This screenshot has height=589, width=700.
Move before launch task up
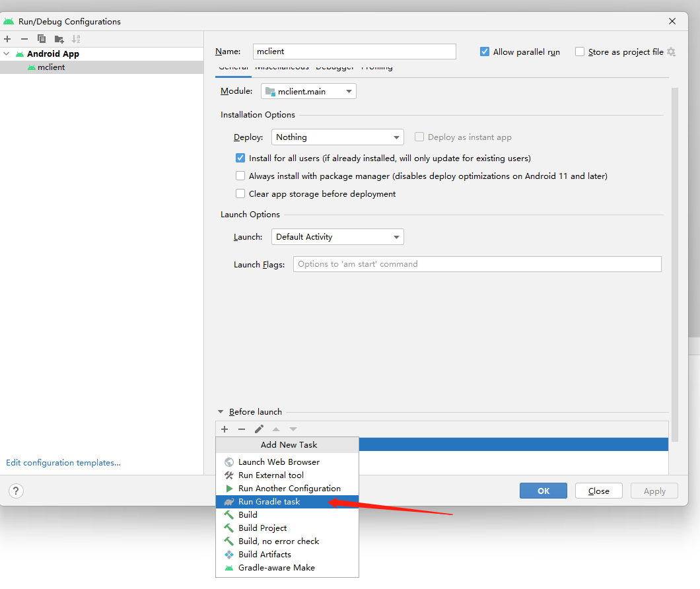tap(276, 429)
